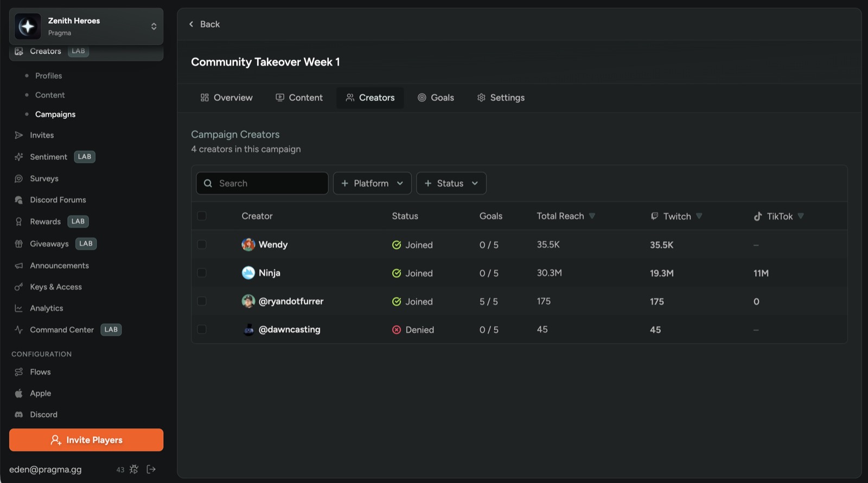Sort by TikTok column arrow

tap(801, 216)
